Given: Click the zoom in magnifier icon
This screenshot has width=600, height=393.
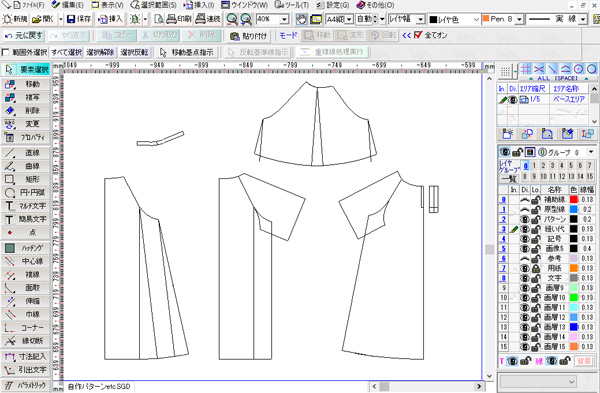Looking at the screenshot, I should point(246,19).
